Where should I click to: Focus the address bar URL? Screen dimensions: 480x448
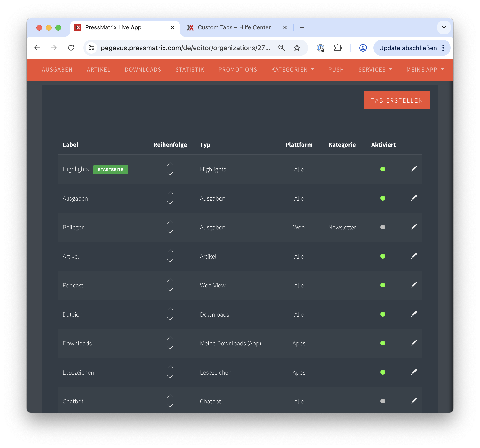pos(185,48)
